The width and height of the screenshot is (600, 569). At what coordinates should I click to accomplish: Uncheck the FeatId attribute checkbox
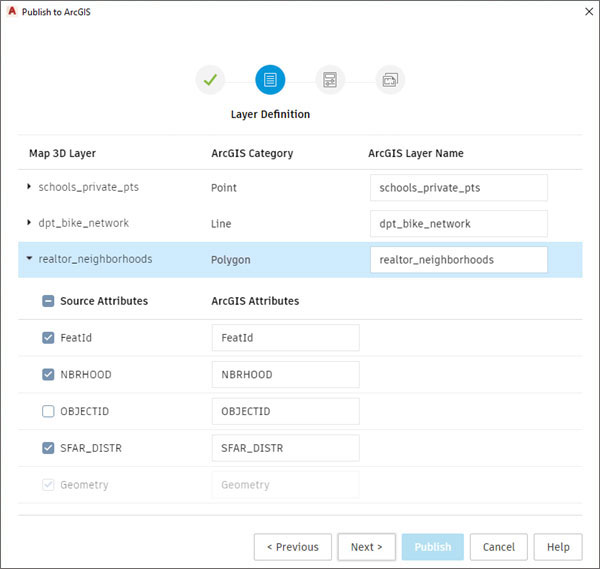[x=48, y=338]
